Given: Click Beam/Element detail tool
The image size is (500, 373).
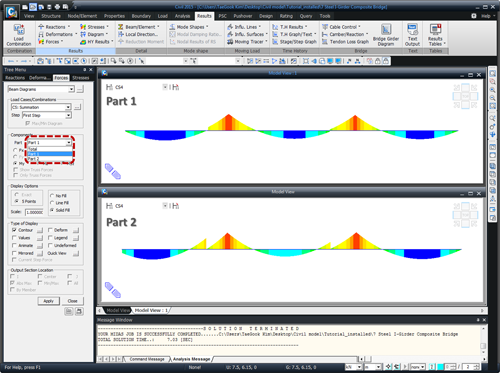Looking at the screenshot, I should pos(139,27).
